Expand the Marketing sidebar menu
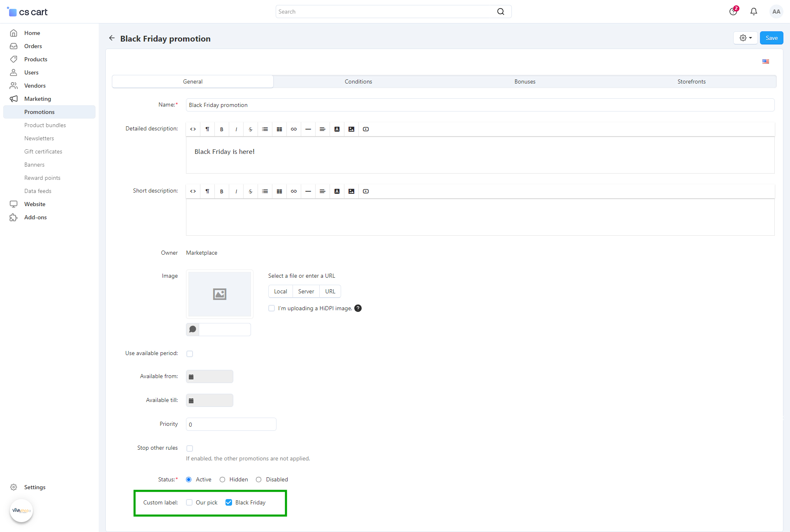The width and height of the screenshot is (790, 532). tap(37, 99)
